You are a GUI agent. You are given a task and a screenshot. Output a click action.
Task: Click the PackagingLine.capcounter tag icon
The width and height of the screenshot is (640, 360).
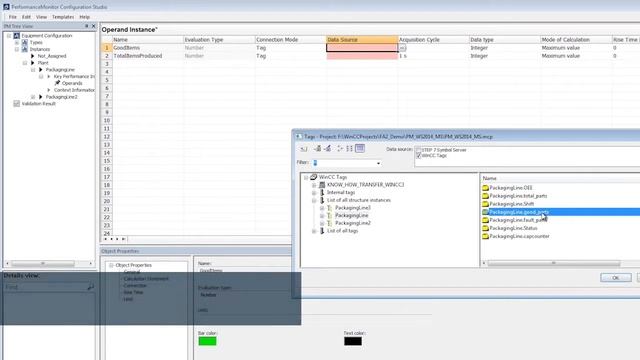(485, 236)
